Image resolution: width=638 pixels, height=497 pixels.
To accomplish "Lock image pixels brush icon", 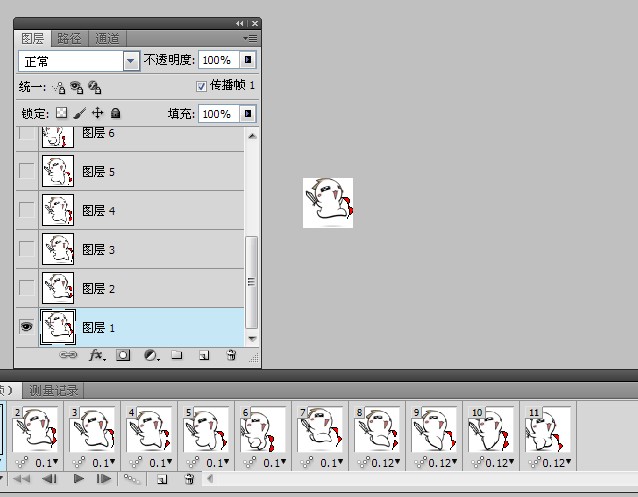I will (x=80, y=113).
